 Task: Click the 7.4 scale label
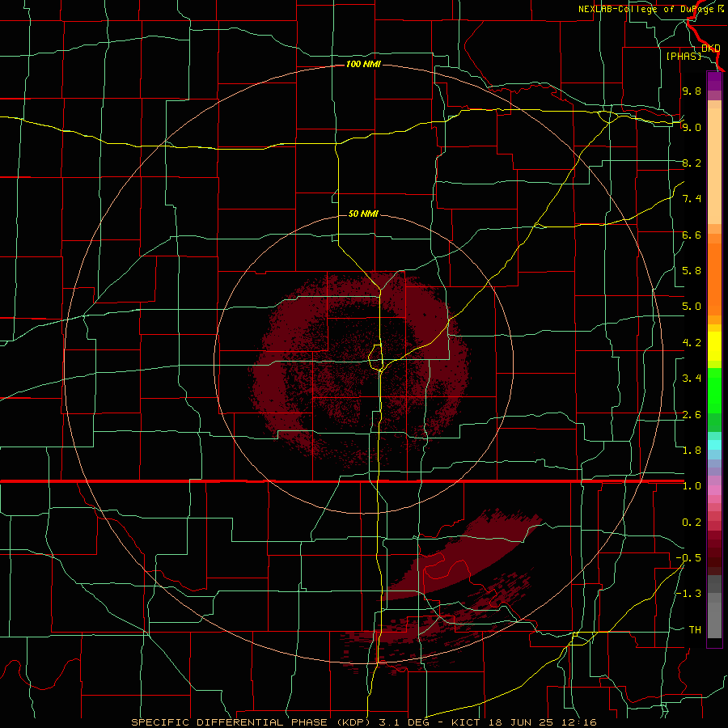[x=692, y=199]
